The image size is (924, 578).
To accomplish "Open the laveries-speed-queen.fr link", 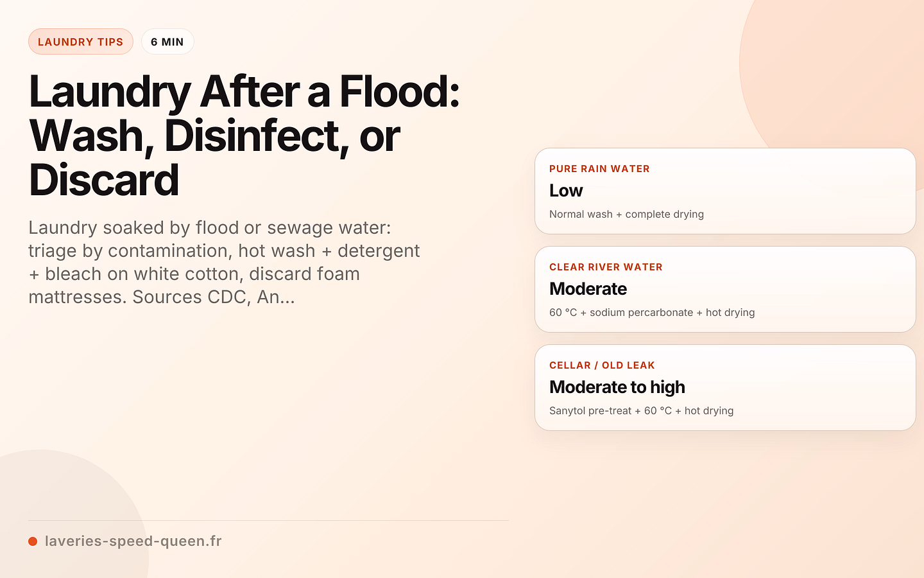I will pyautogui.click(x=133, y=541).
